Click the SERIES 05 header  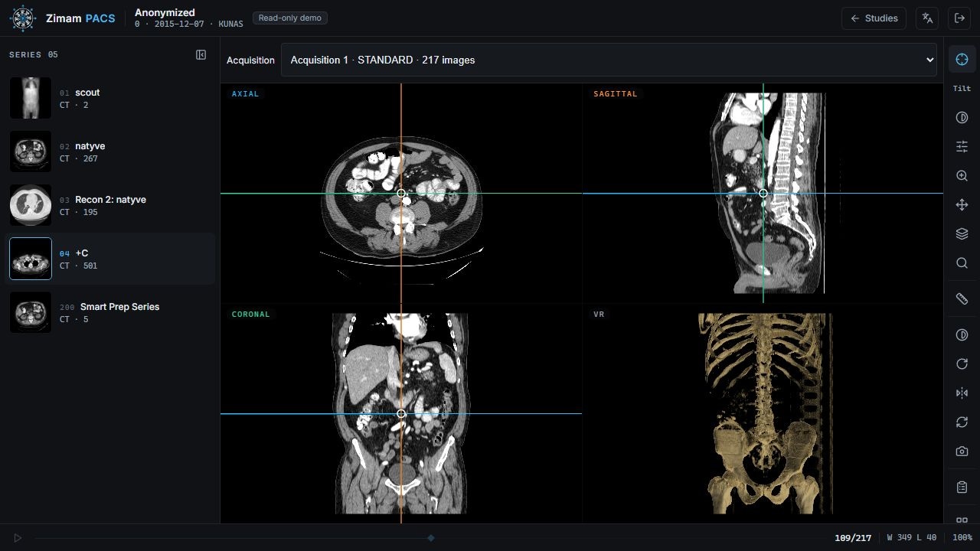34,55
